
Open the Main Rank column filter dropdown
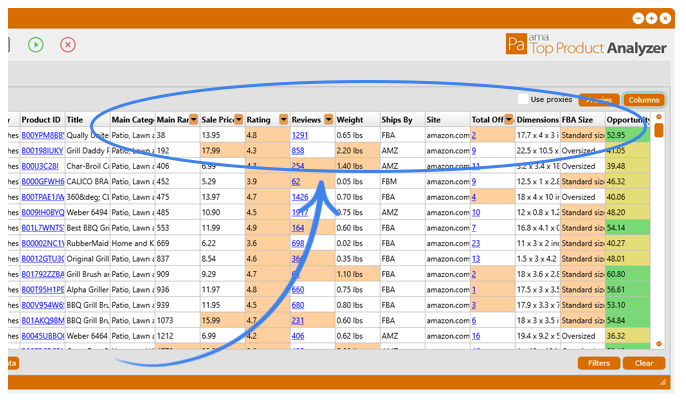pyautogui.click(x=193, y=119)
